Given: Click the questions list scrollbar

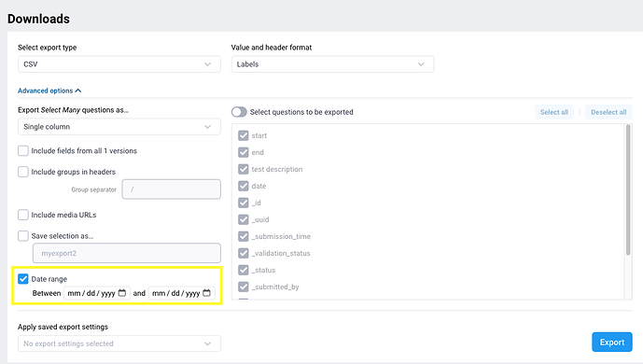Looking at the screenshot, I should coord(628,190).
